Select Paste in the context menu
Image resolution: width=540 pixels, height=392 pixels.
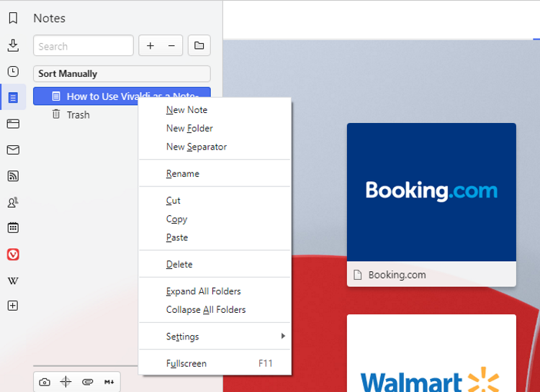point(215,237)
